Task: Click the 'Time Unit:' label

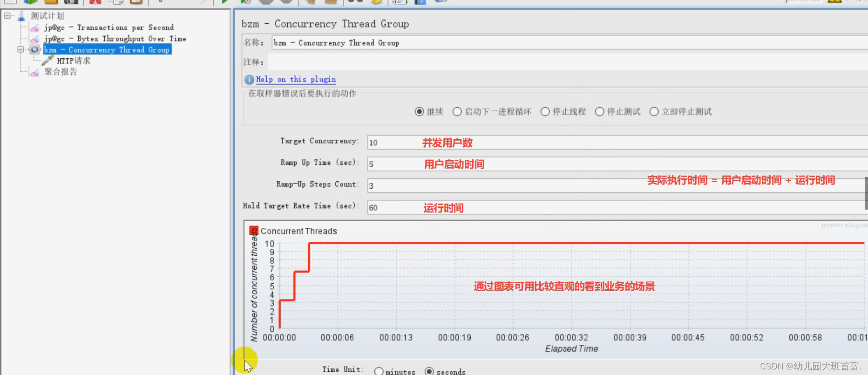Action: tap(343, 369)
